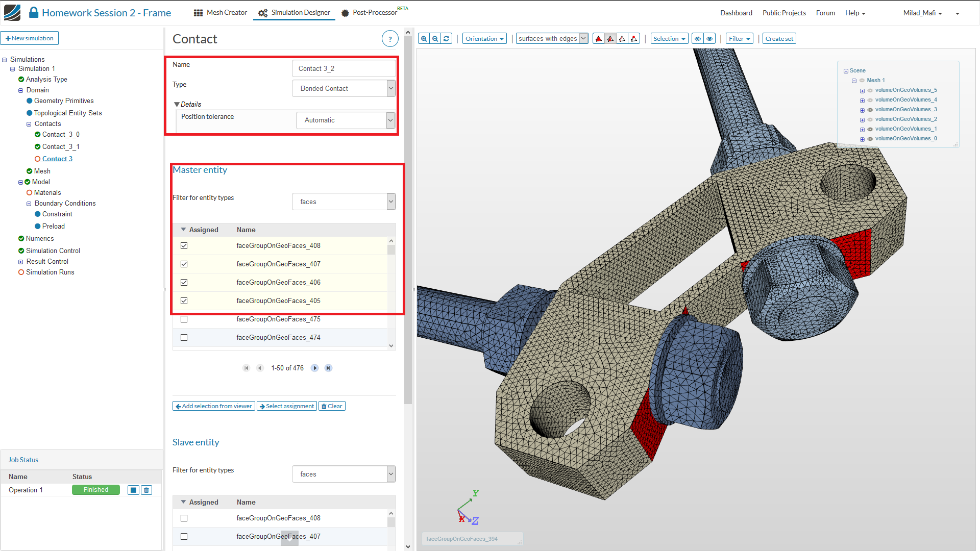The image size is (980, 551).
Task: Open the Contact help question icon
Action: [x=390, y=39]
